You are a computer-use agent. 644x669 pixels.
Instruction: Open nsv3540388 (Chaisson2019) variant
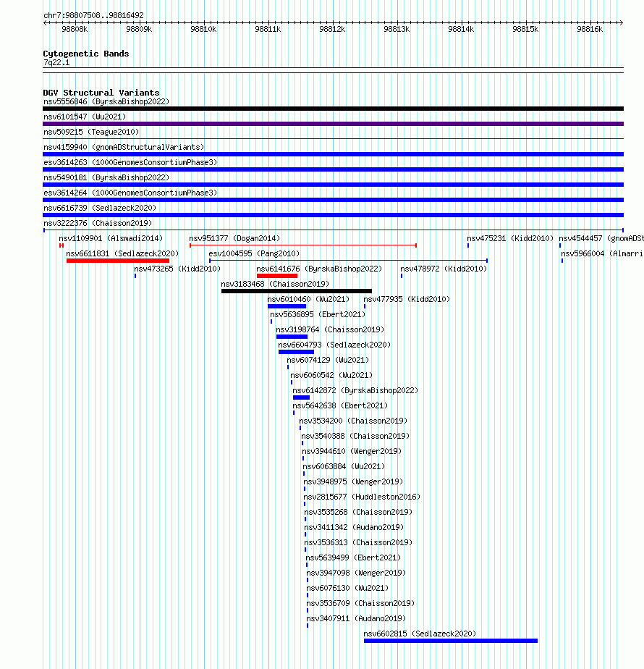(355, 436)
